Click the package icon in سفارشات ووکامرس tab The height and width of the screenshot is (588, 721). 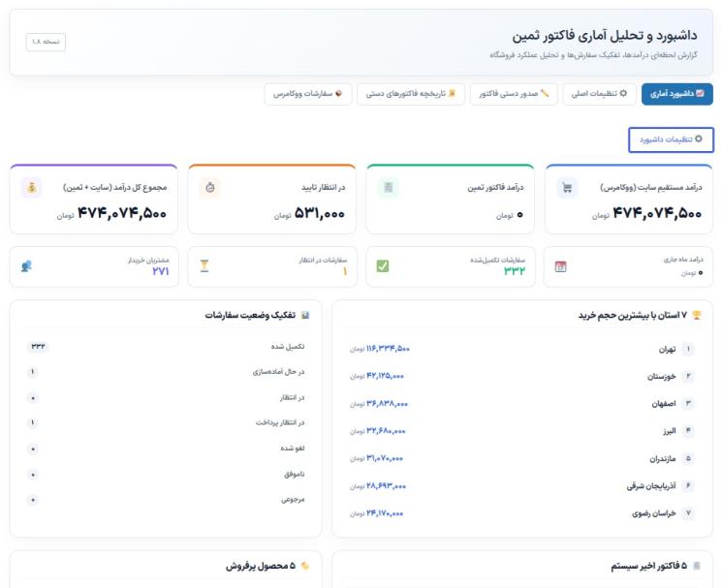(339, 93)
